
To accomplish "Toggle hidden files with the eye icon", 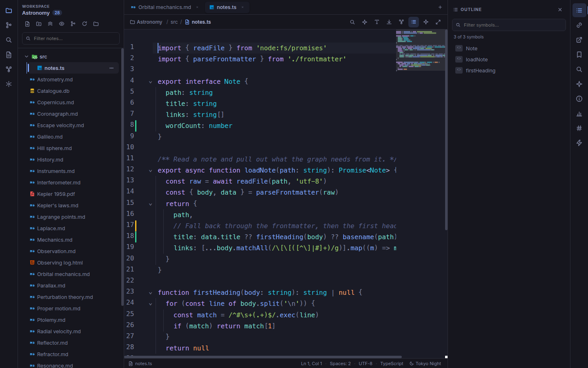I will click(62, 24).
